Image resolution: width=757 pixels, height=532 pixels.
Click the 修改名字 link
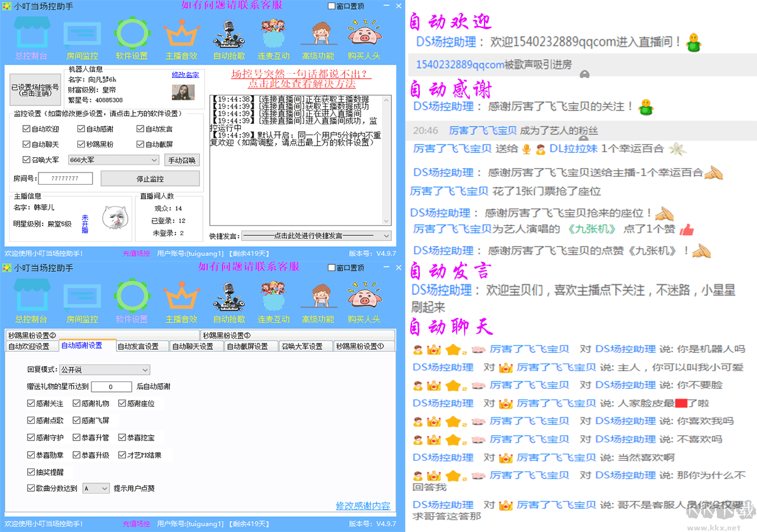[185, 74]
